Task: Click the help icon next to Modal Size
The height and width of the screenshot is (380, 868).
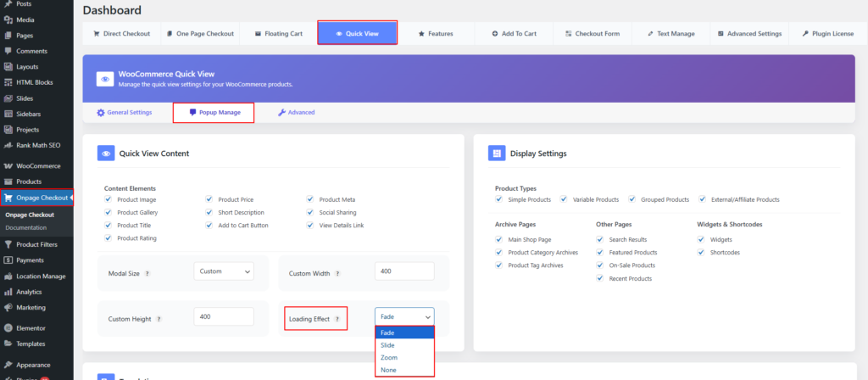Action: point(147,273)
